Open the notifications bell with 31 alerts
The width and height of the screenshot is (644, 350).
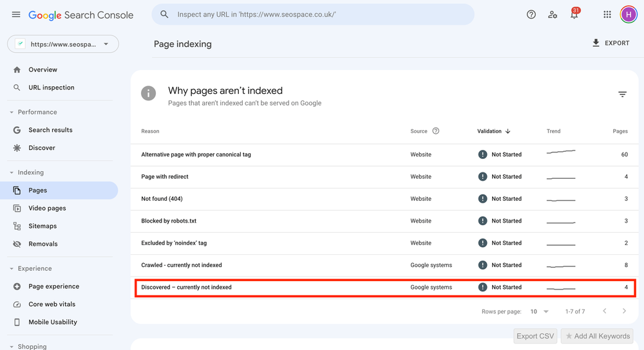[x=574, y=14]
